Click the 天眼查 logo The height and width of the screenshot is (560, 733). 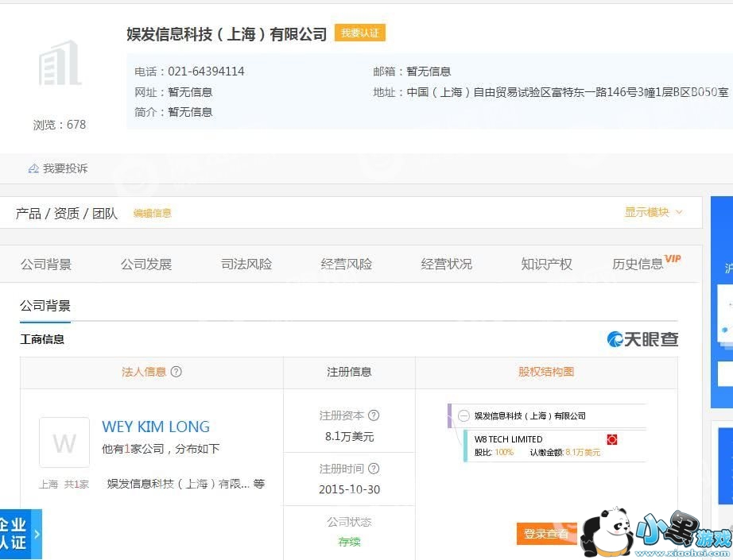coord(642,339)
